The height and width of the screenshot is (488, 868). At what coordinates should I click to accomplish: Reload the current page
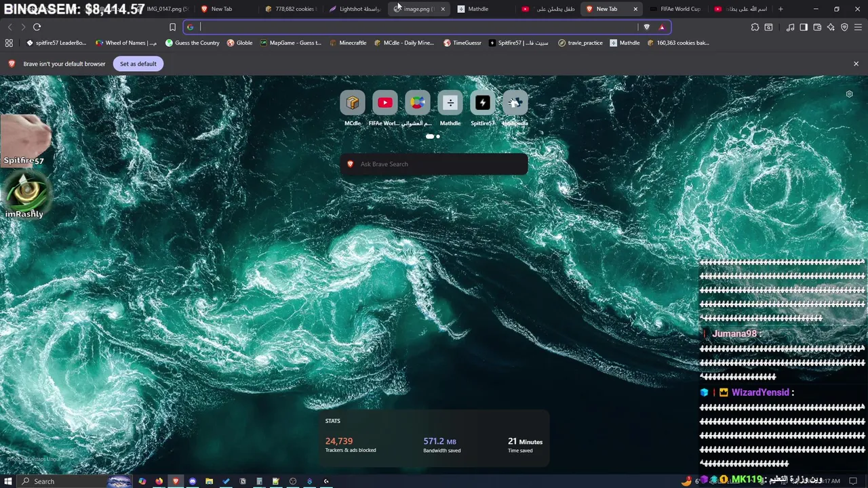pyautogui.click(x=37, y=27)
